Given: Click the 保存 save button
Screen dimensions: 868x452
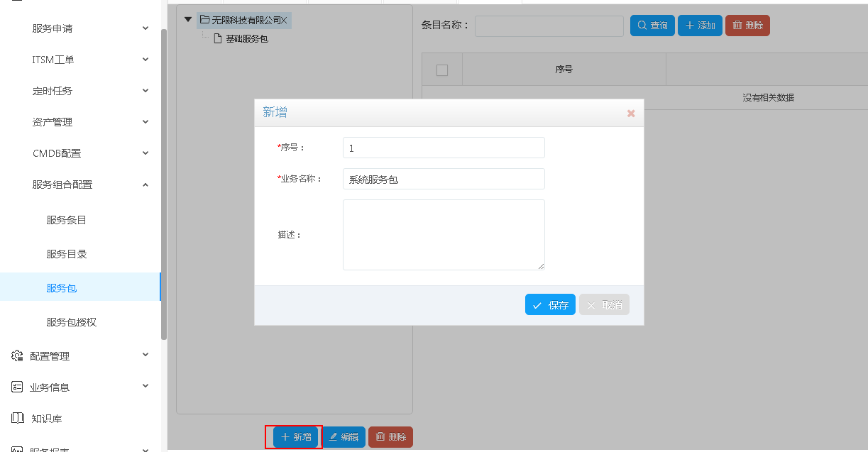Looking at the screenshot, I should click(550, 304).
